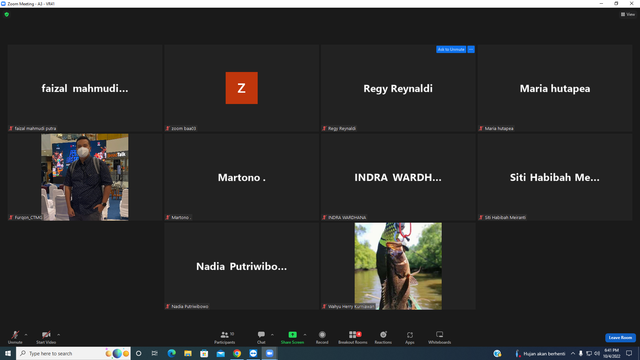Viewport: 640px width, 360px height.
Task: Expand Chat options arrow
Action: pos(272,335)
